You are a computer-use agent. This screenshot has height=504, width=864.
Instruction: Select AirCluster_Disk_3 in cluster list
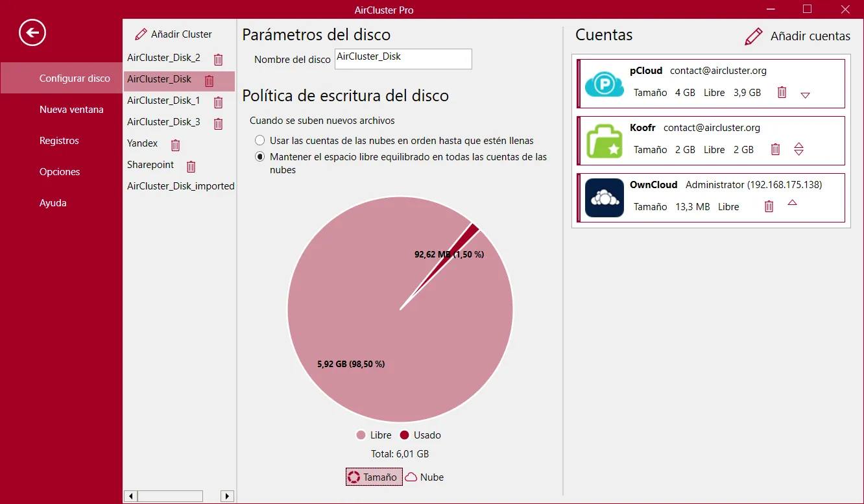(x=163, y=122)
